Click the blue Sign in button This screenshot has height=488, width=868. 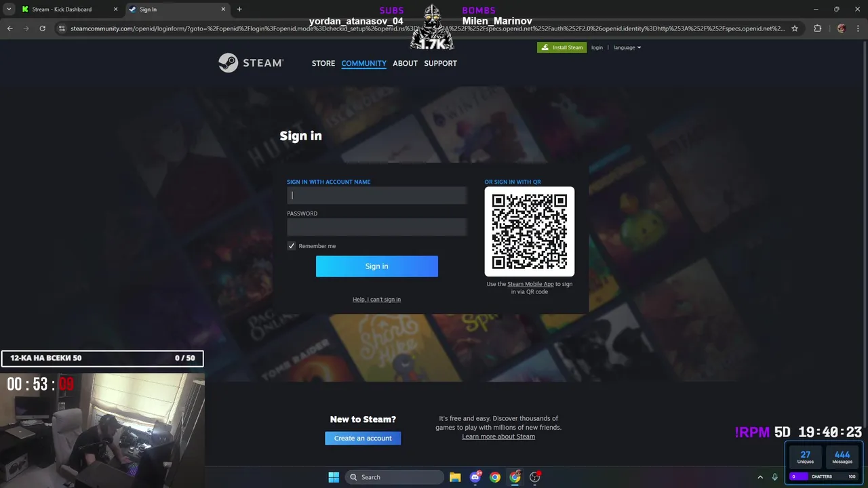[376, 266]
